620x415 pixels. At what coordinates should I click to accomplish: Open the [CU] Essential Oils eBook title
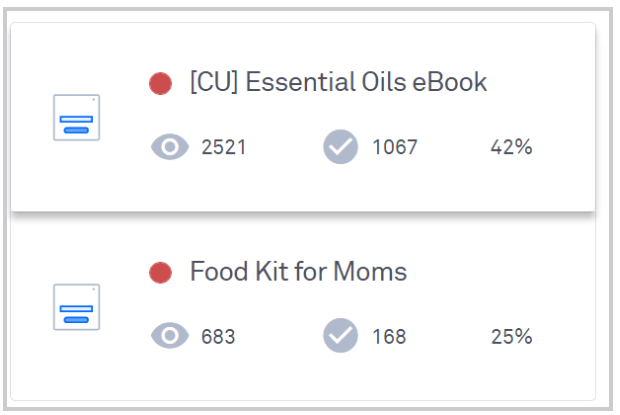[338, 82]
